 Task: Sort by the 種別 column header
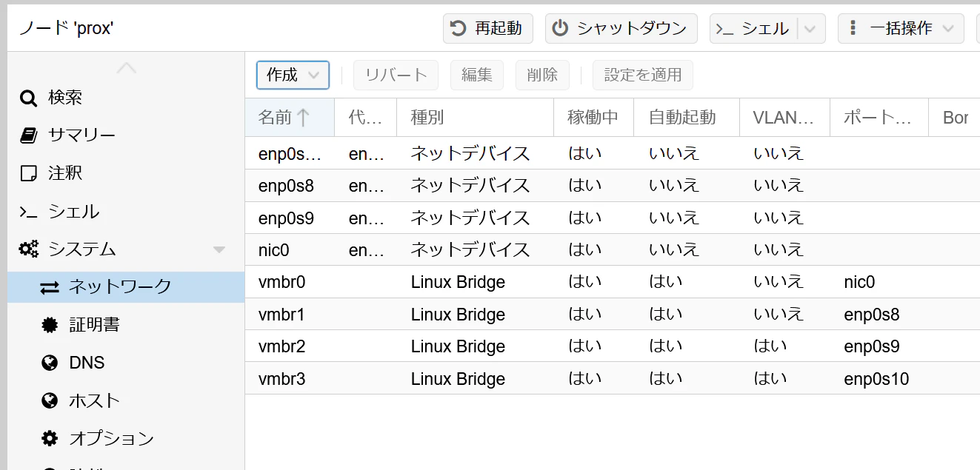click(x=475, y=118)
